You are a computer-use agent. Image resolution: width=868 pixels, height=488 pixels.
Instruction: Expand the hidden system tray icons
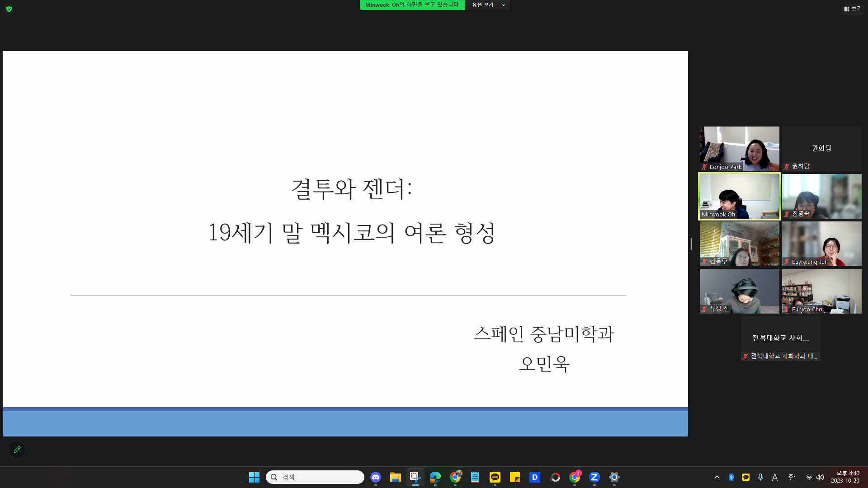717,477
